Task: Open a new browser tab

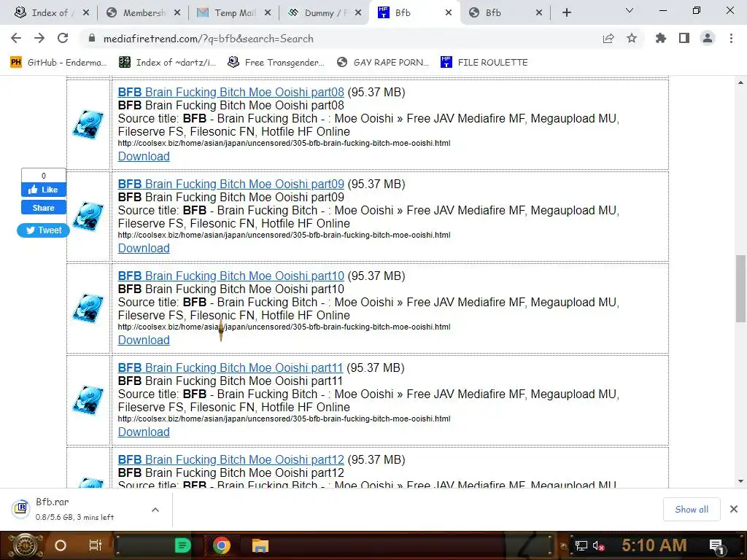Action: click(566, 13)
